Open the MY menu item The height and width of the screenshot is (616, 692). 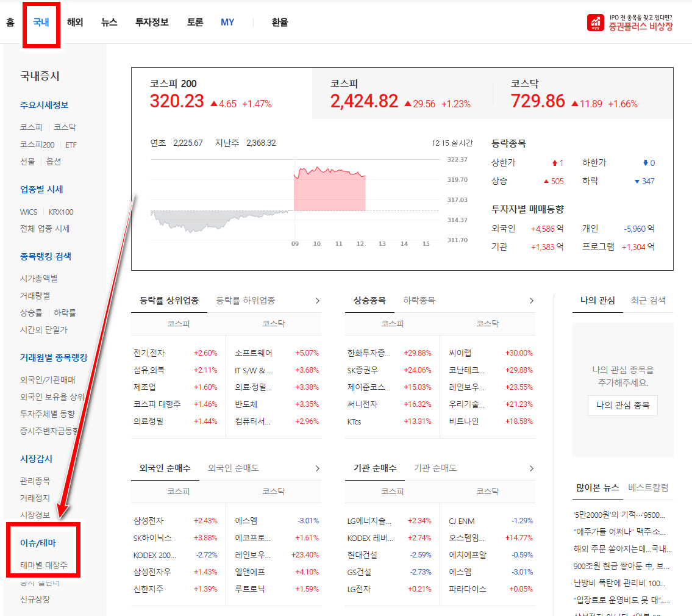[227, 22]
